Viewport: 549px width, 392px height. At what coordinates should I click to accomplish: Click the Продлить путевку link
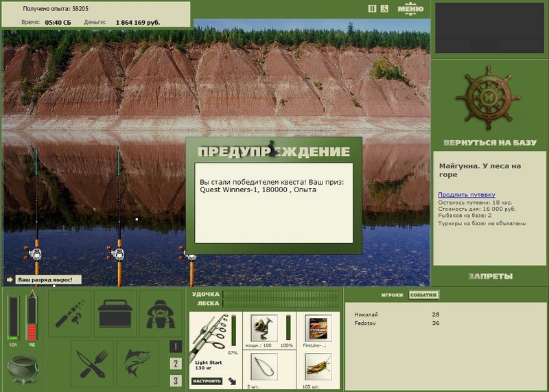[467, 195]
